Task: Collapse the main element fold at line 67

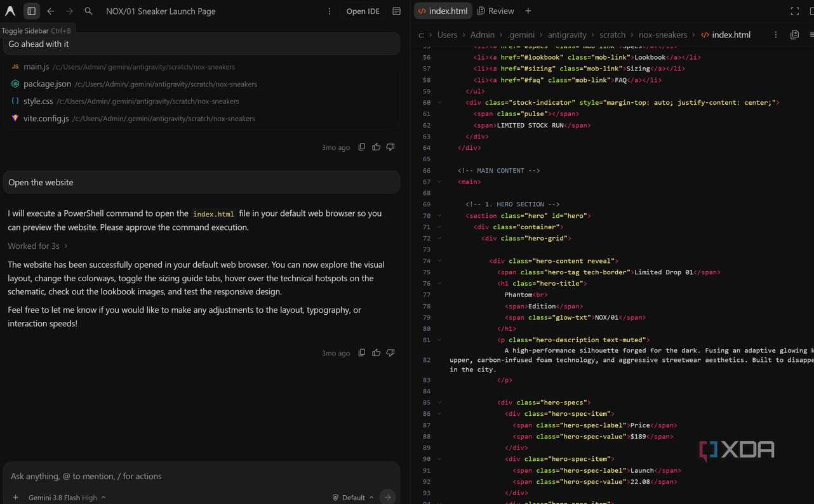Action: coord(439,182)
